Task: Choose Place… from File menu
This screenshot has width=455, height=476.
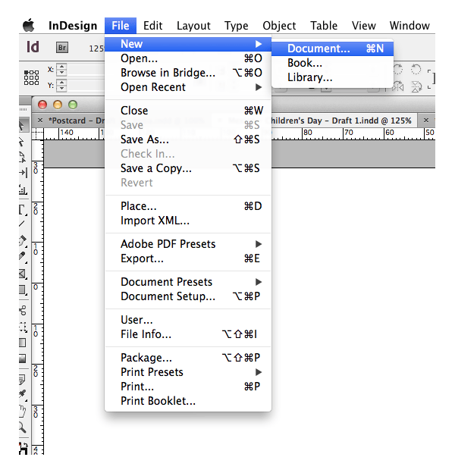Action: coord(188,206)
